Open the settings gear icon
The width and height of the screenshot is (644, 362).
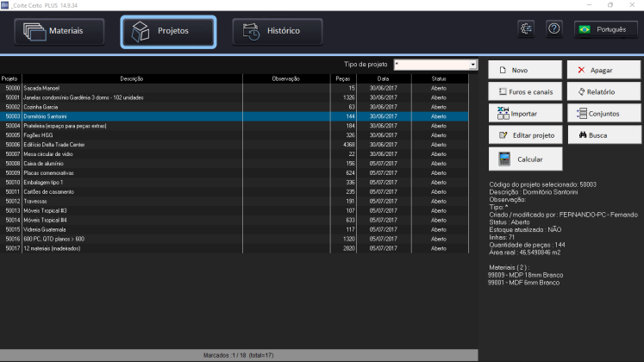(x=527, y=28)
